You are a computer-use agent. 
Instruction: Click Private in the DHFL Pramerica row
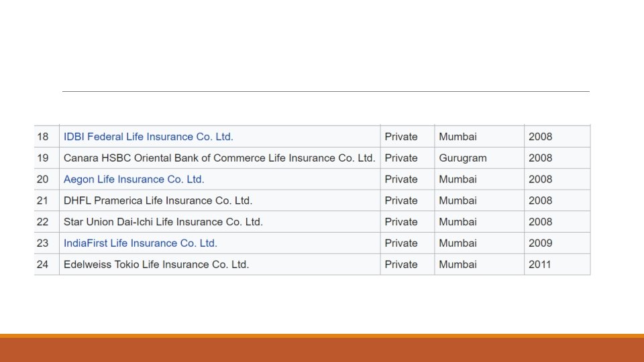point(401,200)
